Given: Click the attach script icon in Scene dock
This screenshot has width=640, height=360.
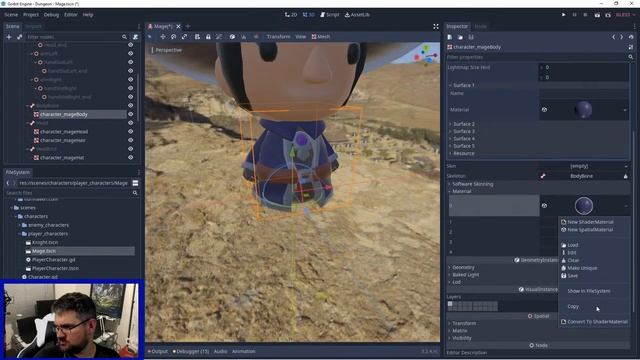Looking at the screenshot, I should pyautogui.click(x=136, y=37).
